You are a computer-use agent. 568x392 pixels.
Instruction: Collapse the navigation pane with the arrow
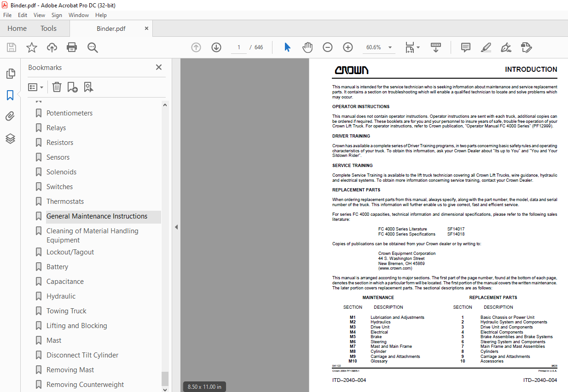(176, 227)
